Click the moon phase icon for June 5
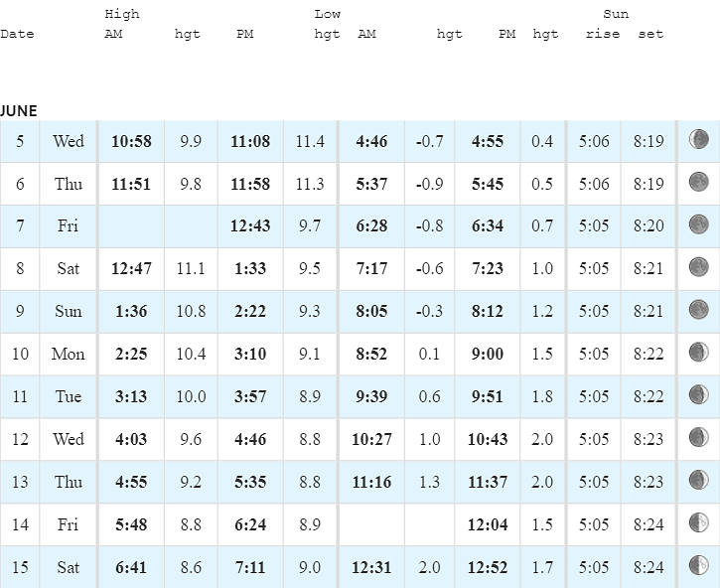The width and height of the screenshot is (720, 588). tap(698, 139)
